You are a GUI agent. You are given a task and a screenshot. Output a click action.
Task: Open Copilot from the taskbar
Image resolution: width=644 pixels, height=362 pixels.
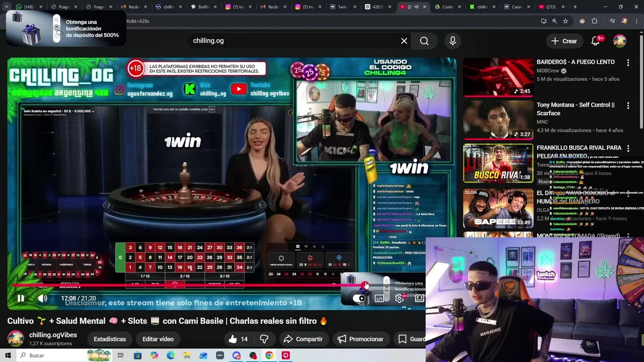(x=154, y=355)
